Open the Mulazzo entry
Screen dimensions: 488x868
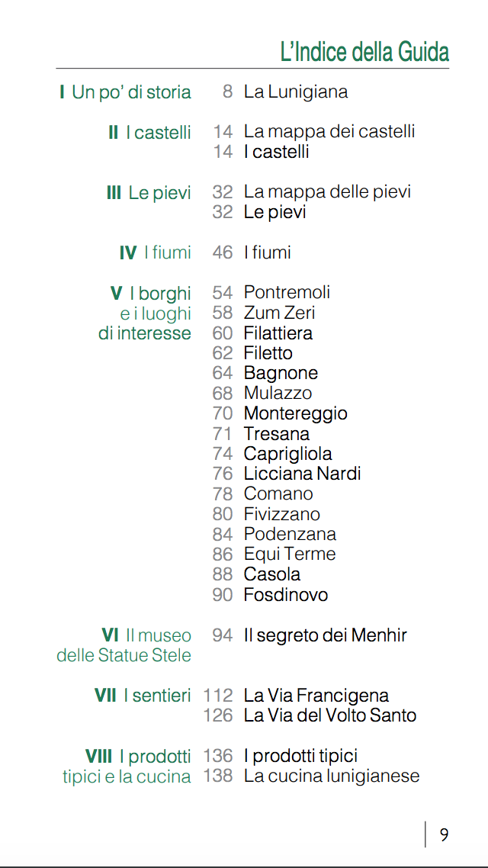coord(278,394)
